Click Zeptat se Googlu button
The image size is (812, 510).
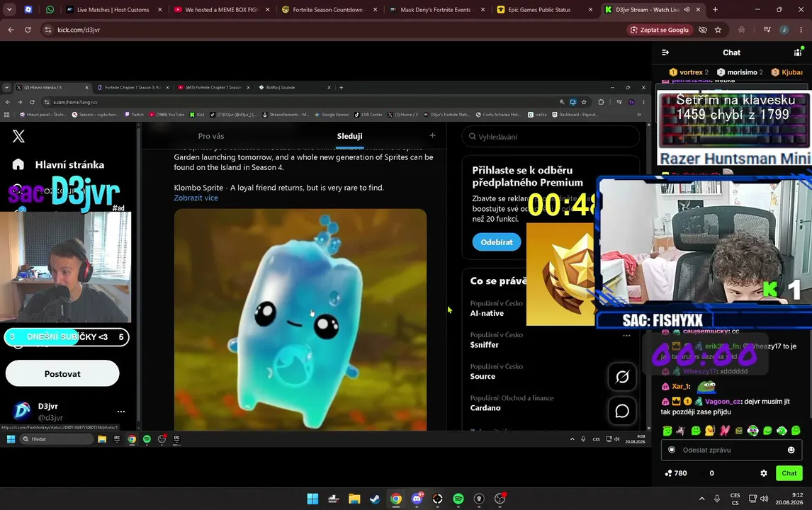pos(659,30)
